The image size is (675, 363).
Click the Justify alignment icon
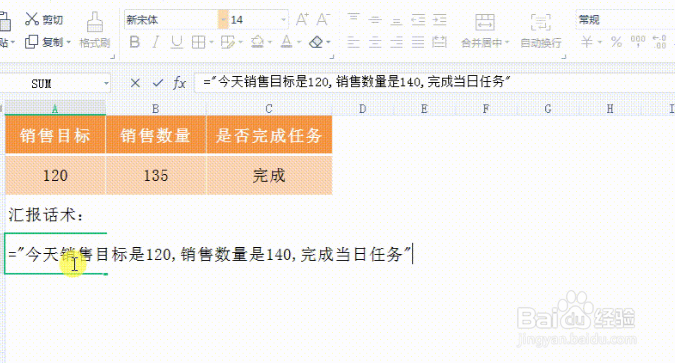(418, 42)
